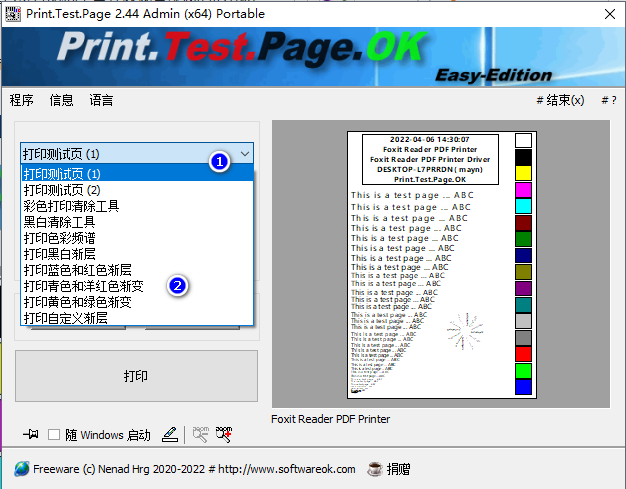Screen dimensions: 626x489
Task: Select 打印青色和洋红色渐变 option
Action: point(137,286)
